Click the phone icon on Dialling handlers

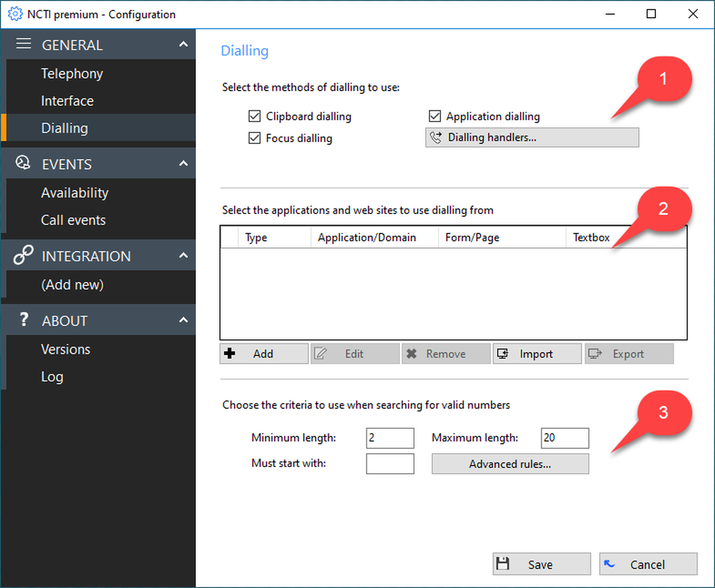[x=436, y=138]
